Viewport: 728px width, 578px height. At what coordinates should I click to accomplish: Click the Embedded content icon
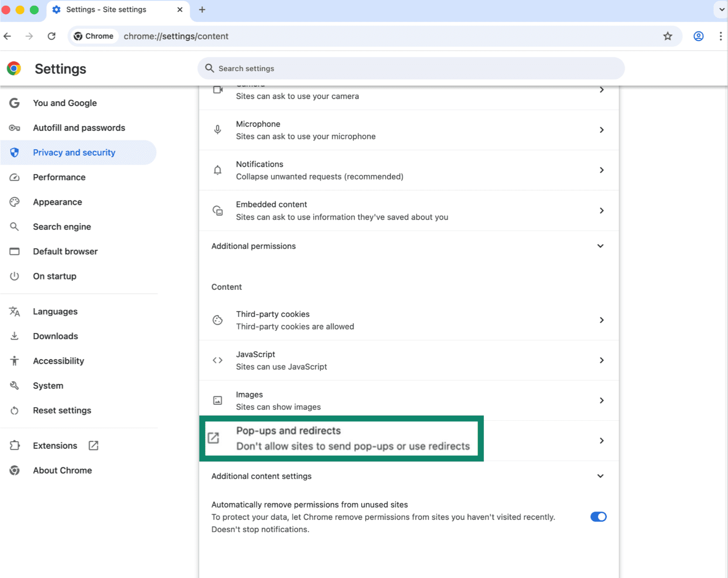pyautogui.click(x=218, y=210)
